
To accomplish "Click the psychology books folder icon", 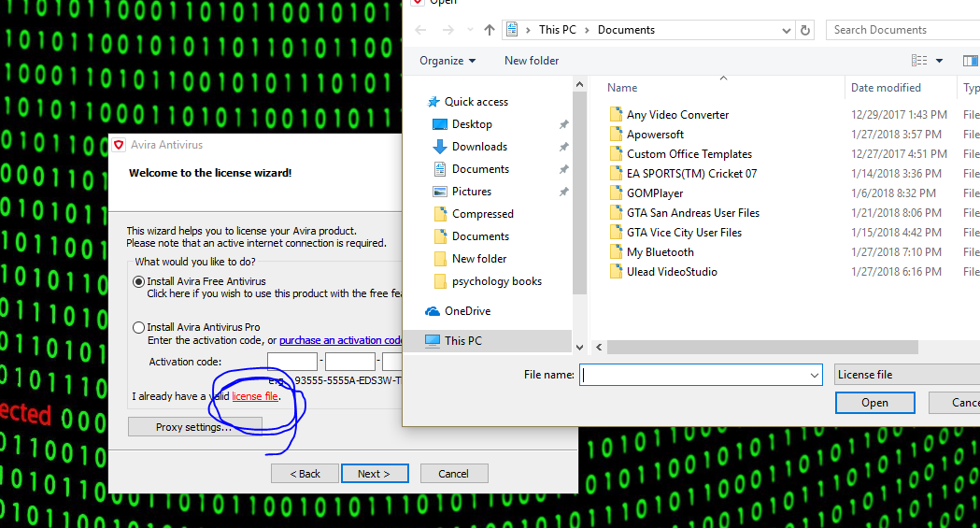I will pos(440,282).
